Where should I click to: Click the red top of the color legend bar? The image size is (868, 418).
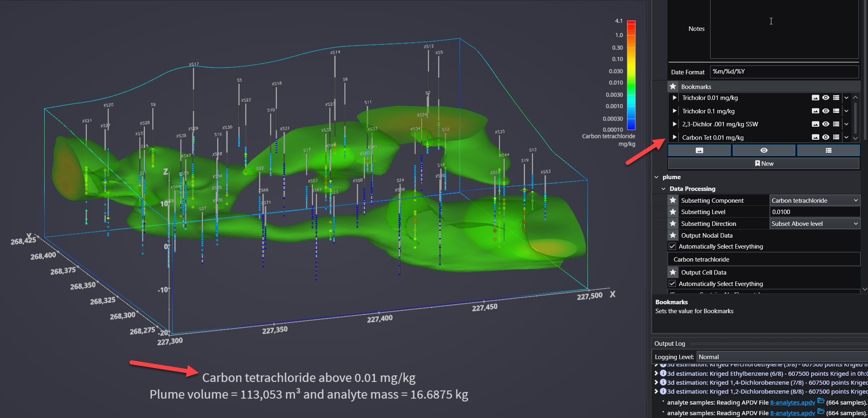(631, 23)
